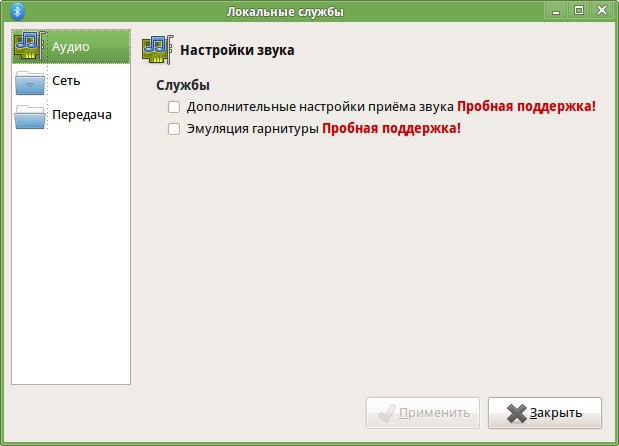Open the Передача category

71,115
